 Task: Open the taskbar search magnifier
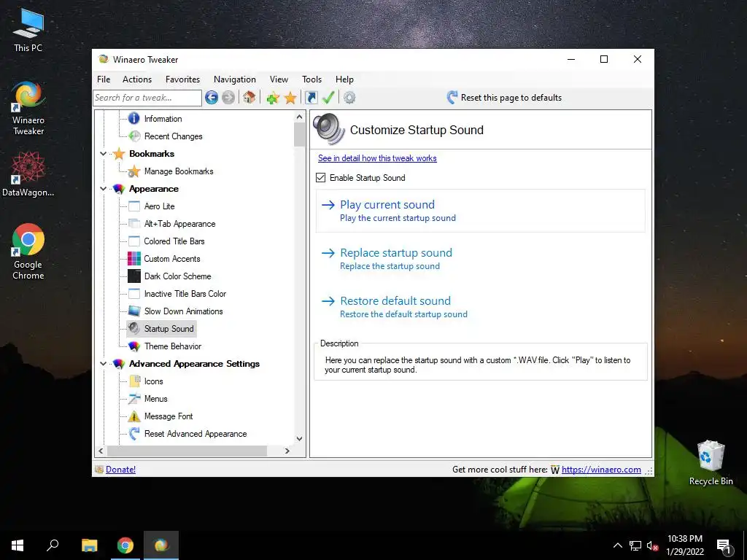coord(53,545)
